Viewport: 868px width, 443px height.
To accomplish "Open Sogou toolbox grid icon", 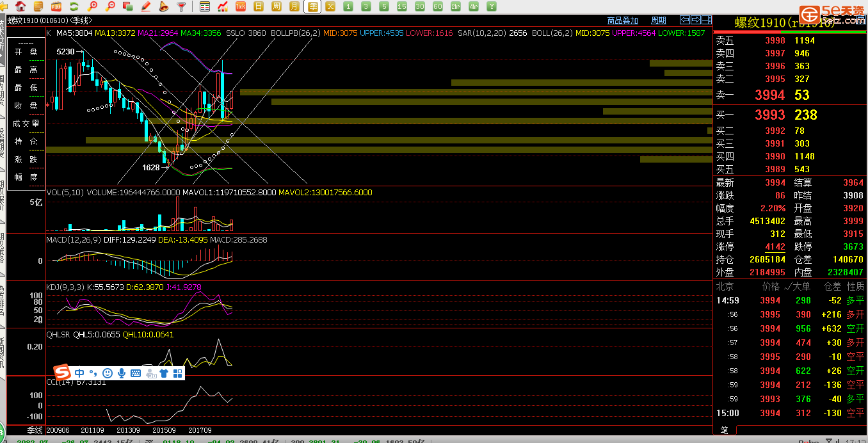I will pyautogui.click(x=178, y=373).
